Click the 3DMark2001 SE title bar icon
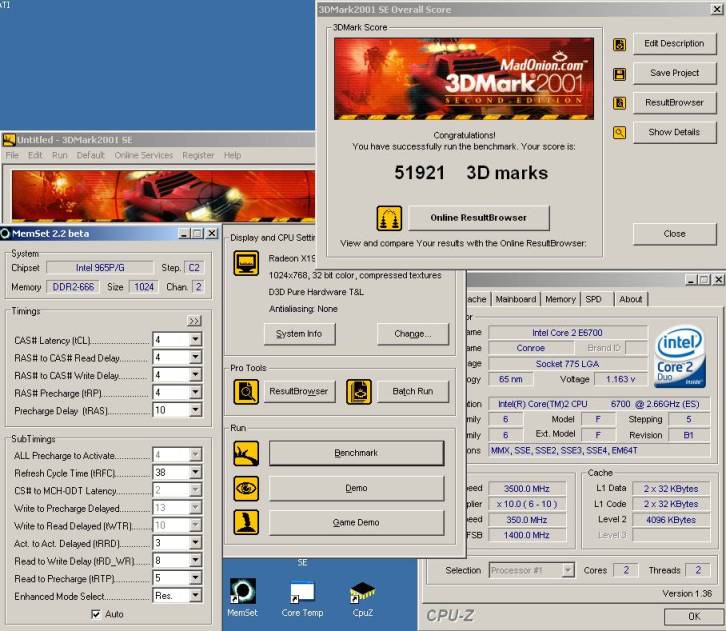Image resolution: width=726 pixels, height=631 pixels. 9,139
